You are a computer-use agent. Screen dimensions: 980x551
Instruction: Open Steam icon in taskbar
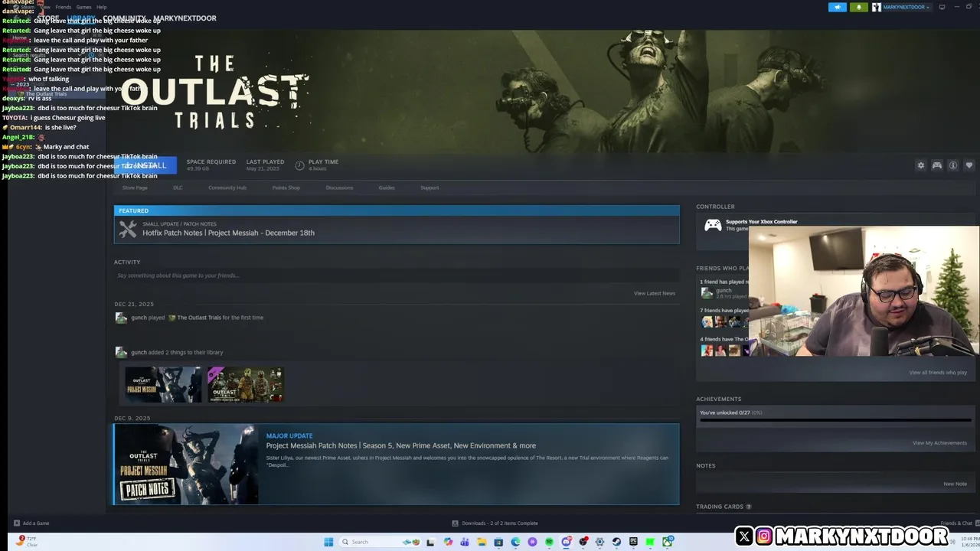click(616, 542)
